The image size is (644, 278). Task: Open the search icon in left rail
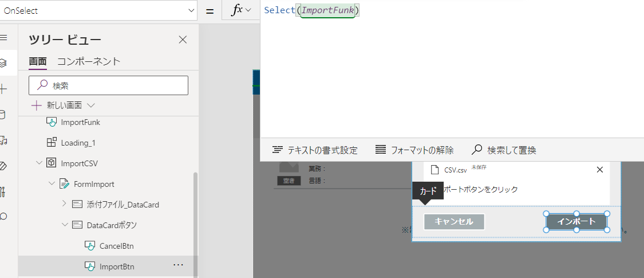(3, 216)
